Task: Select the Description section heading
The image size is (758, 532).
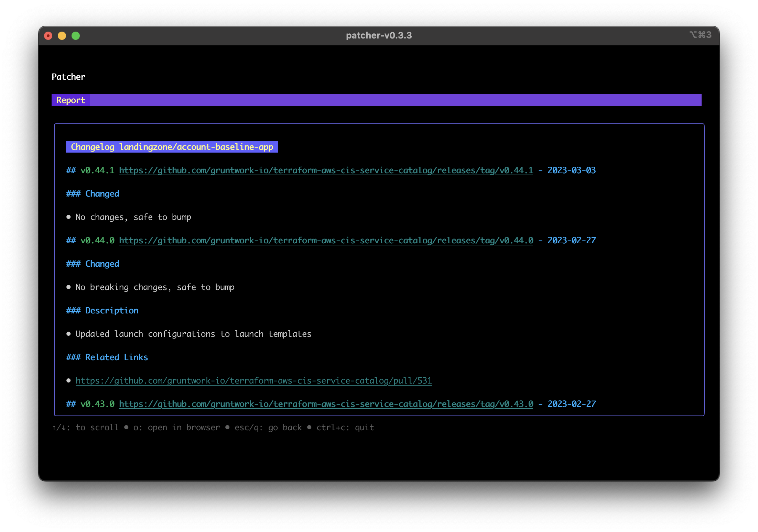Action: coord(102,310)
